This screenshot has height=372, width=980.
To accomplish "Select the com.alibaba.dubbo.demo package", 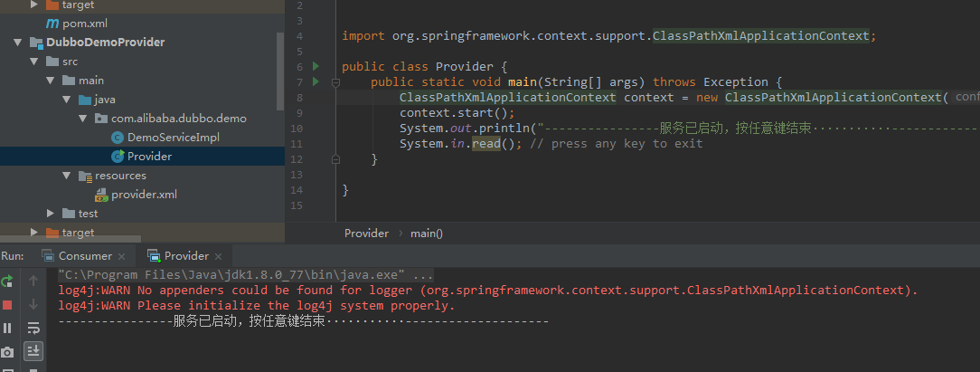I will click(x=179, y=119).
